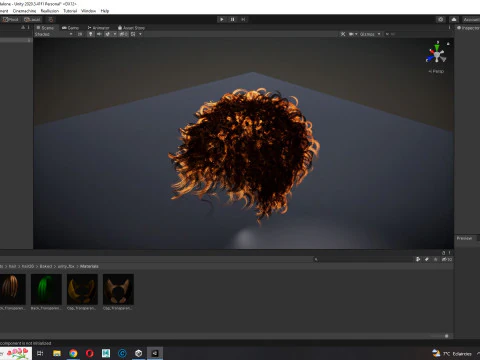Open the Window menu
This screenshot has width=480, height=360.
click(x=88, y=11)
